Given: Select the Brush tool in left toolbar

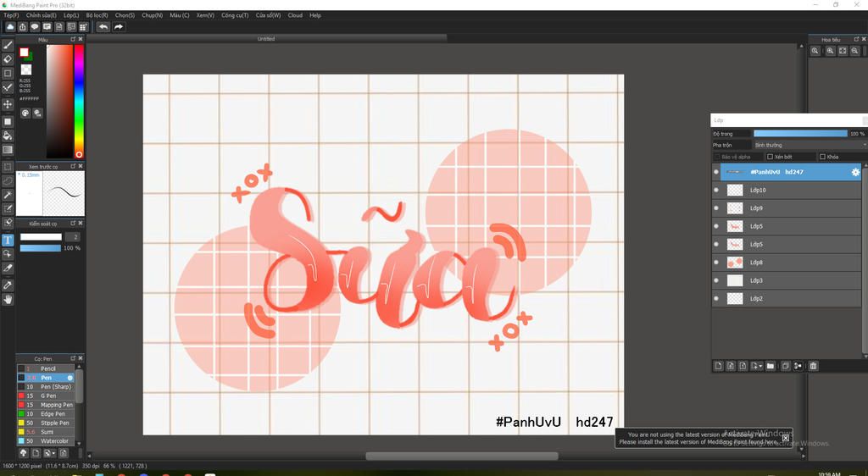Looking at the screenshot, I should (x=8, y=46).
